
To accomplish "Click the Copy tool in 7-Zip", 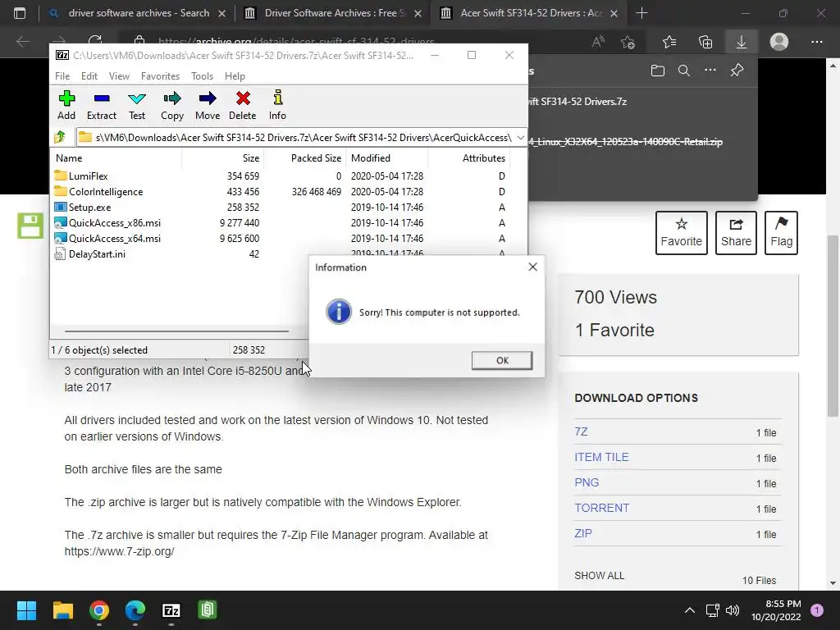I will coord(172,105).
